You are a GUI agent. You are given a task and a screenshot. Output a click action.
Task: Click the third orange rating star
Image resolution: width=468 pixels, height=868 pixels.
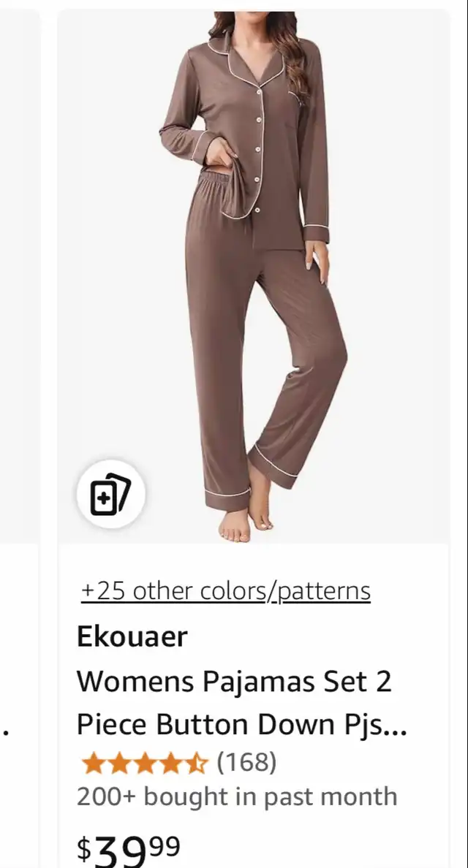click(x=144, y=764)
